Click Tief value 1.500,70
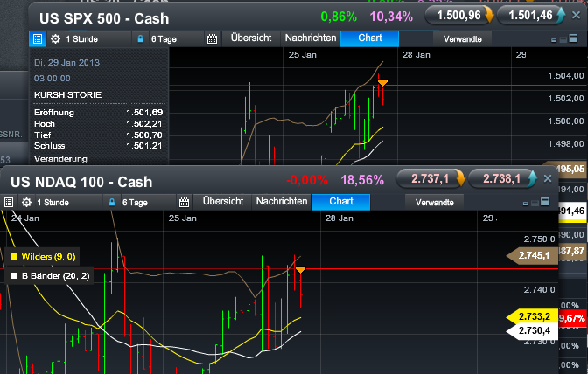588x374 pixels. point(144,135)
